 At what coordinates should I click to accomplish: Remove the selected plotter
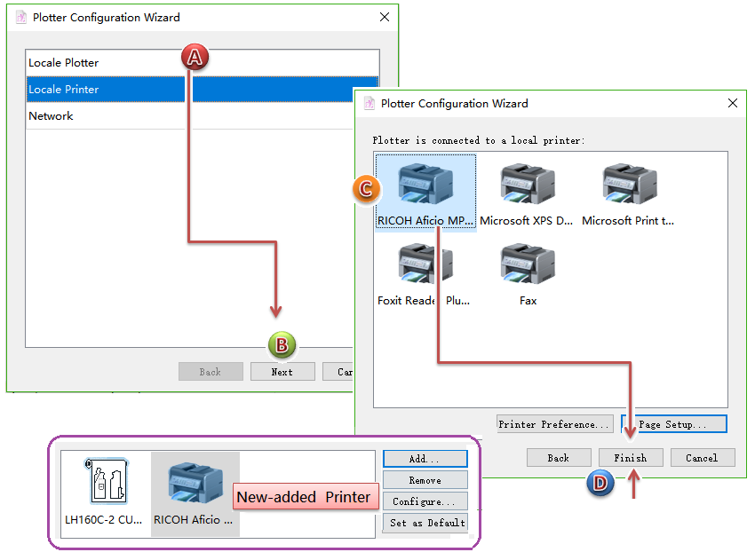coord(425,480)
